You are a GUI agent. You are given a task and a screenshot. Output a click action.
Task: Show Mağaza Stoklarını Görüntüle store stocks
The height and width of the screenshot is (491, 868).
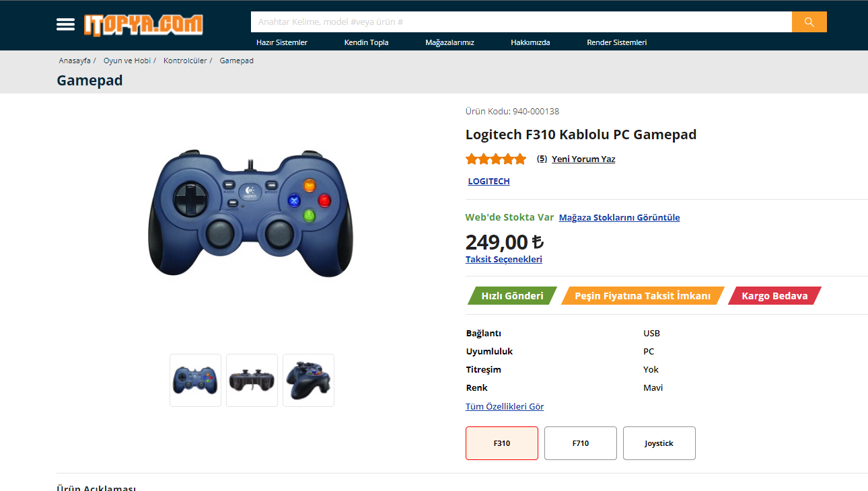coord(619,218)
